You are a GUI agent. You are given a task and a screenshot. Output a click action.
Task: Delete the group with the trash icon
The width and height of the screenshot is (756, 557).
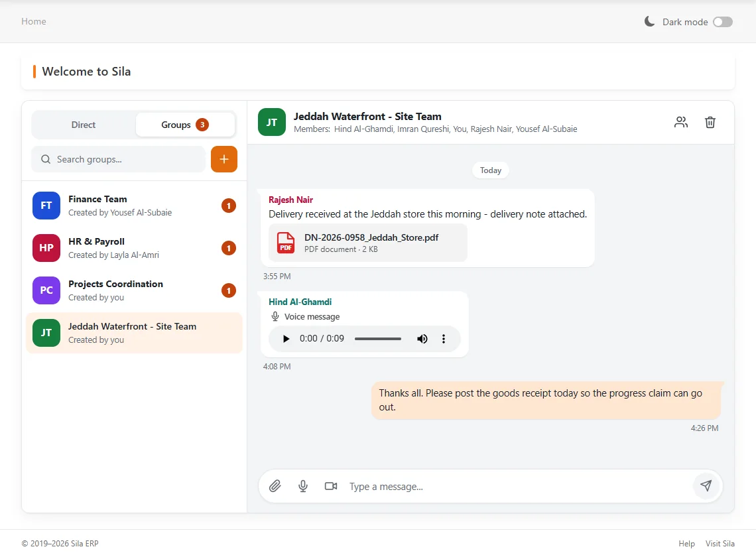[x=710, y=123]
